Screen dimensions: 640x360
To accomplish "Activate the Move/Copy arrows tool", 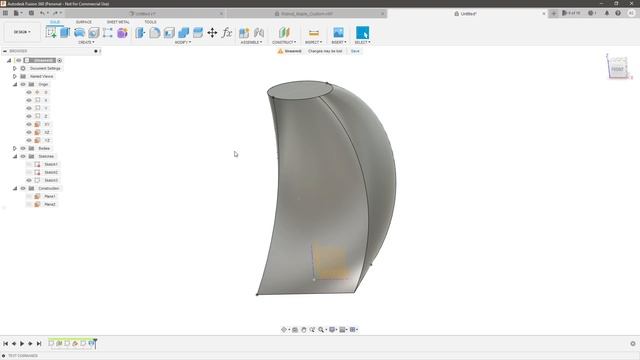I will (212, 32).
